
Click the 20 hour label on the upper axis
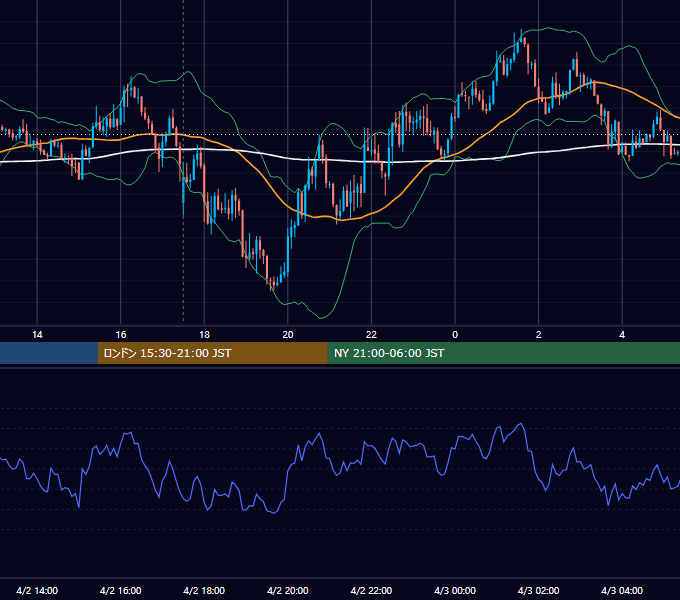(x=288, y=335)
